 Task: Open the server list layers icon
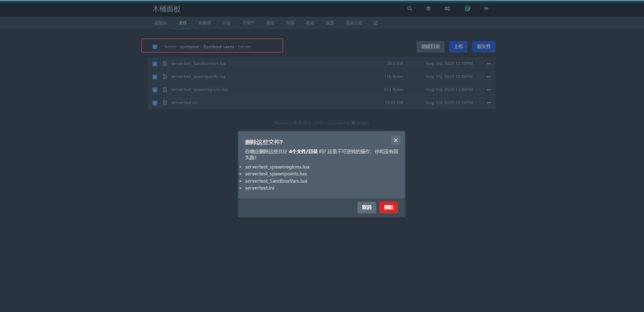428,9
